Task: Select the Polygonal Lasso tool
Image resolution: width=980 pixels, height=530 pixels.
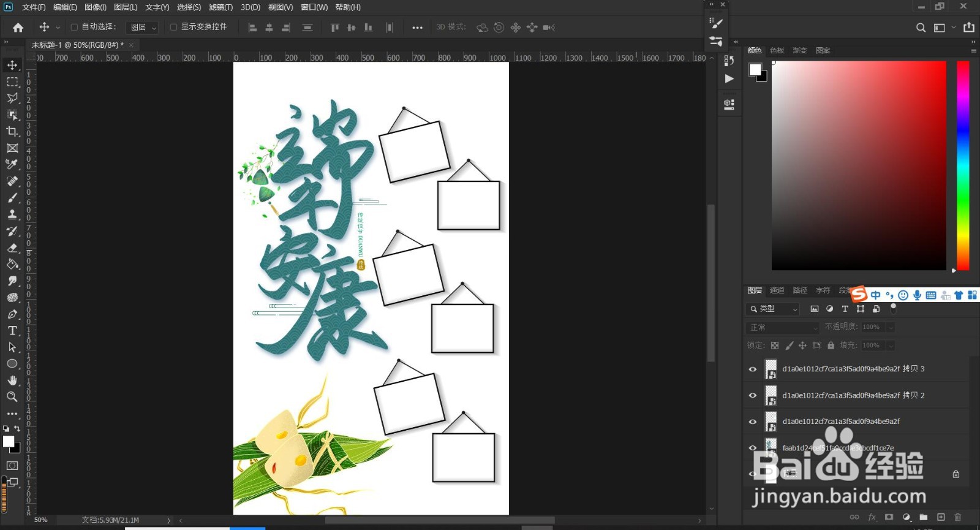Action: click(12, 98)
